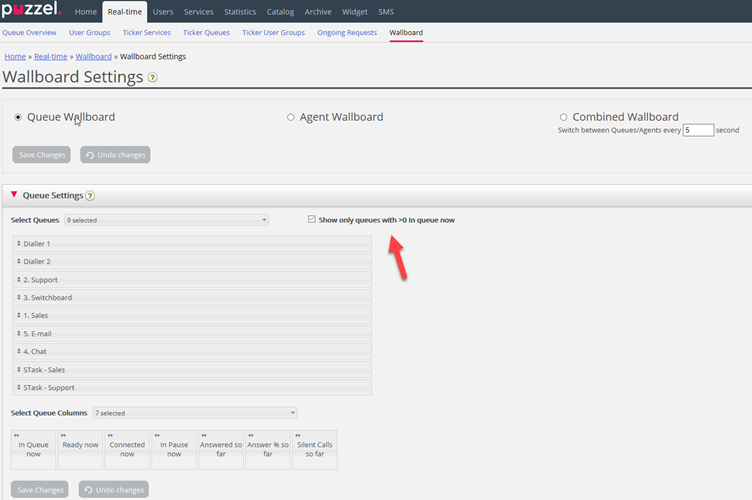This screenshot has width=752, height=500.
Task: Collapse the Queue Settings section
Action: click(14, 195)
